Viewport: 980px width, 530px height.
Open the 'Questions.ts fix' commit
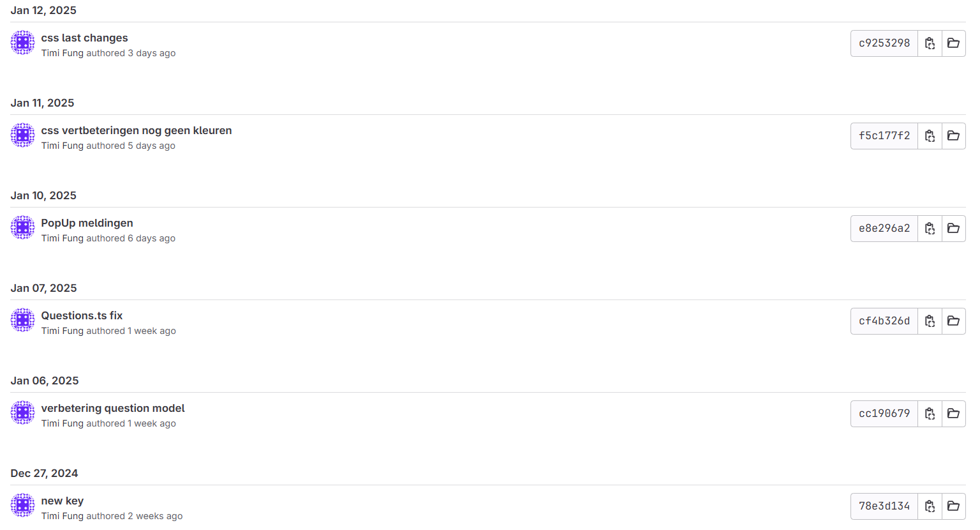click(82, 316)
